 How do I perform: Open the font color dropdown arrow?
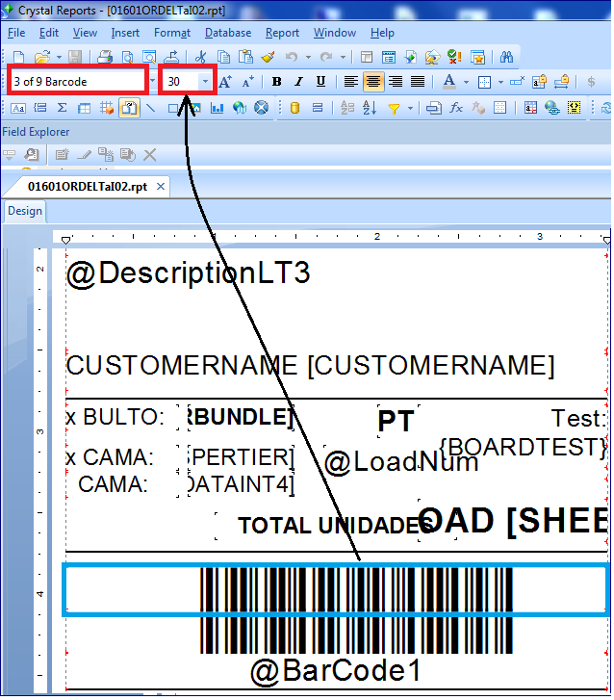(x=467, y=82)
